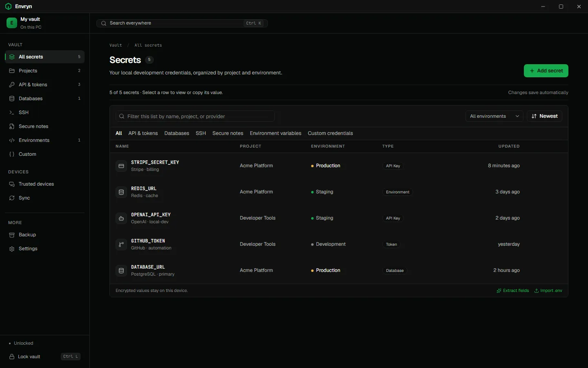588x368 pixels.
Task: Click the bot icon of OPENAI_API_KEY row
Action: pos(121,218)
